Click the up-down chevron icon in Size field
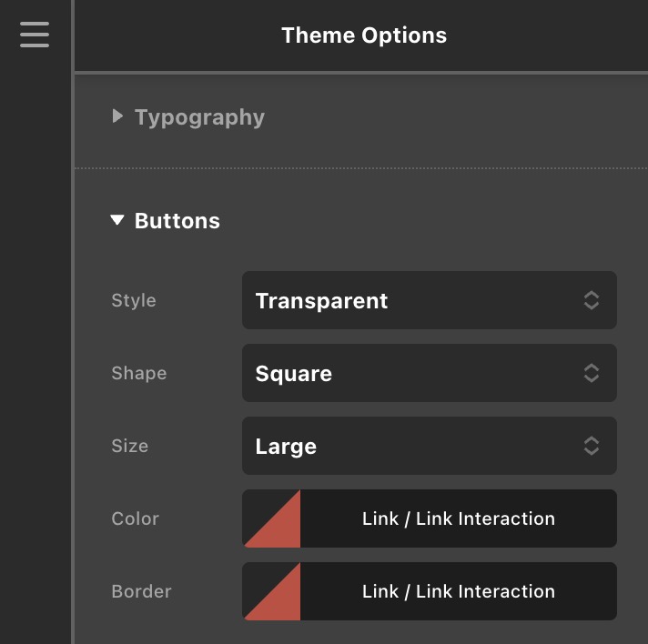This screenshot has width=648, height=644. [592, 446]
